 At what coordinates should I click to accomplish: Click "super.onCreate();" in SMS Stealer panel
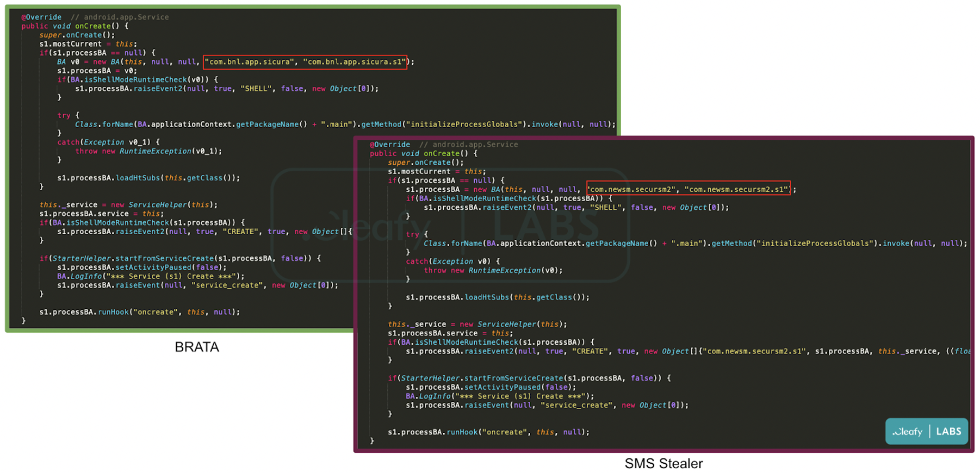click(426, 163)
